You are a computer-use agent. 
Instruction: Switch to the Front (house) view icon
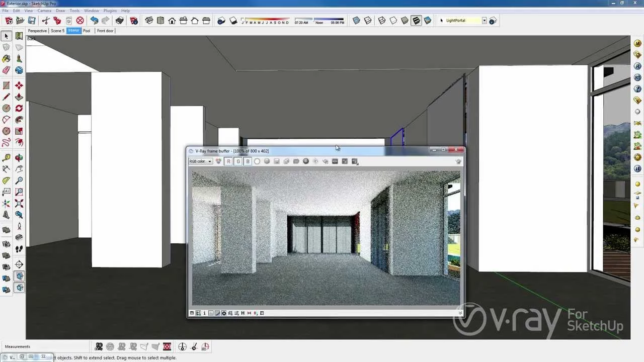pos(172,21)
